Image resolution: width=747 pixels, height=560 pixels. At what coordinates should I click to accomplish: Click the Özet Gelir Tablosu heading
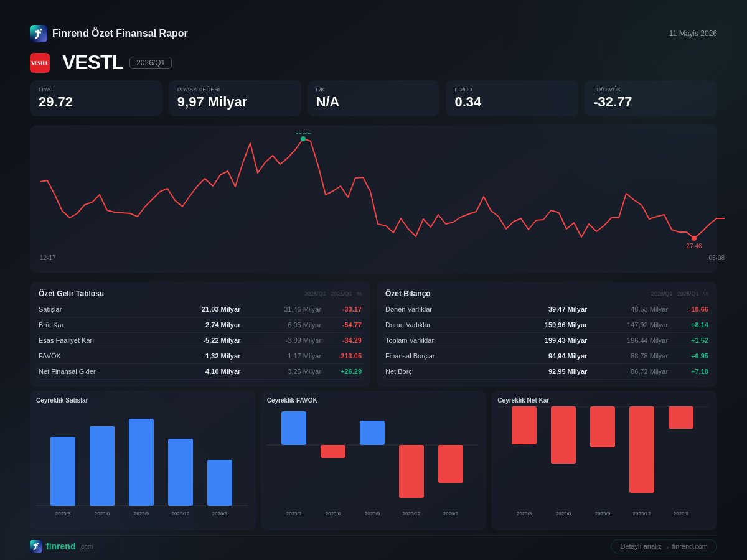point(71,294)
